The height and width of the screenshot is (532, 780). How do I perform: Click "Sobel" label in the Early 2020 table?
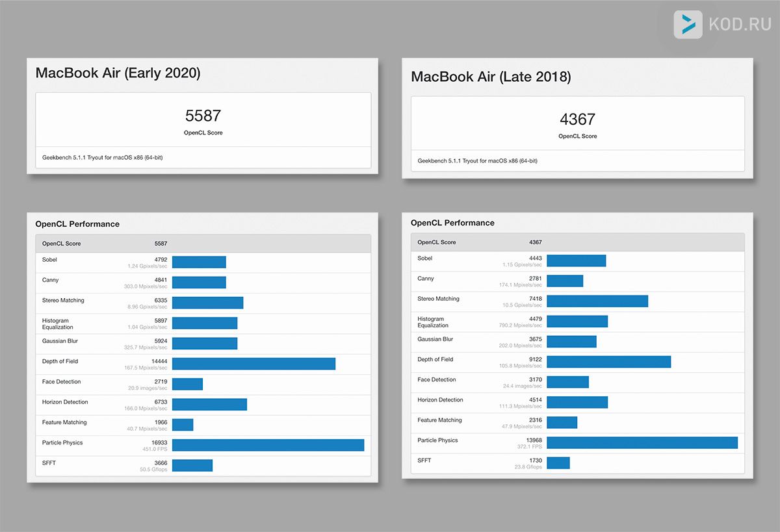click(50, 260)
